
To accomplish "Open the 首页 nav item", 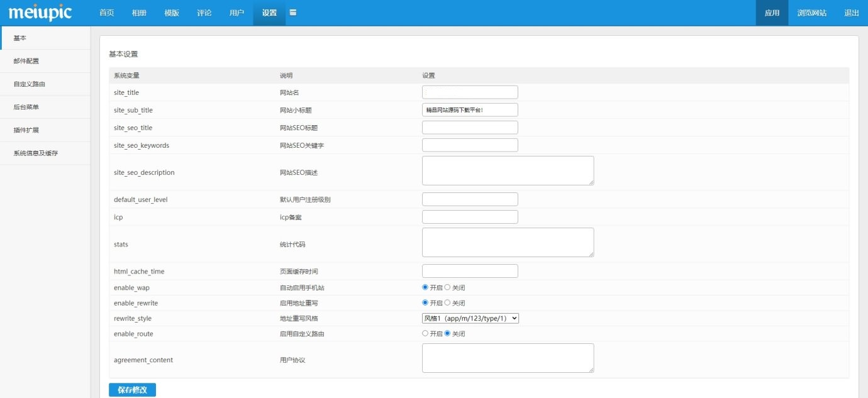I will (x=107, y=13).
